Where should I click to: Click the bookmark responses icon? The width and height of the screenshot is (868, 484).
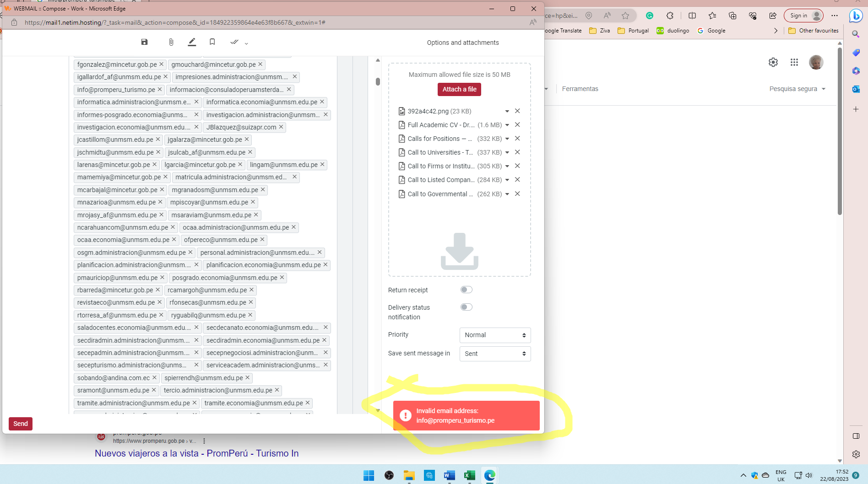click(x=212, y=42)
